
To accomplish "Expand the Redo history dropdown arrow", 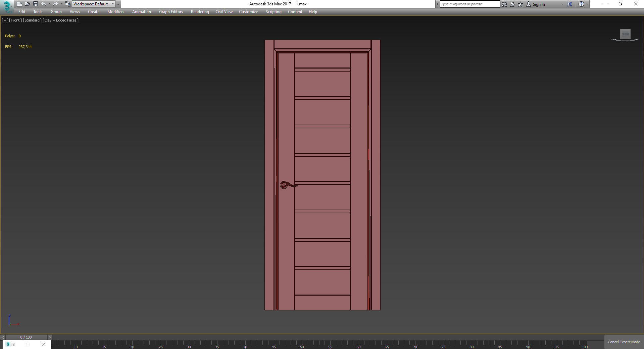I will [x=61, y=4].
